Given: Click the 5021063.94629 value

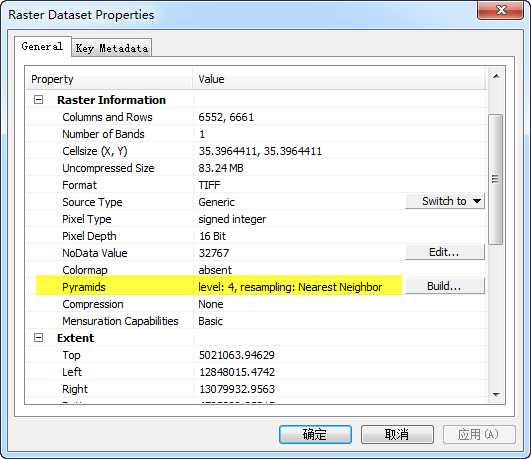Looking at the screenshot, I should pos(236,355).
